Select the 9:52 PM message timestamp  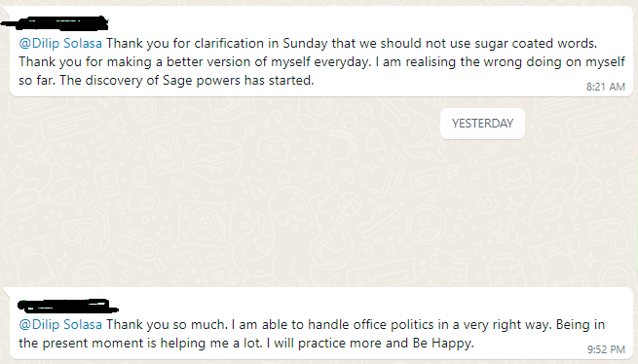[606, 349]
